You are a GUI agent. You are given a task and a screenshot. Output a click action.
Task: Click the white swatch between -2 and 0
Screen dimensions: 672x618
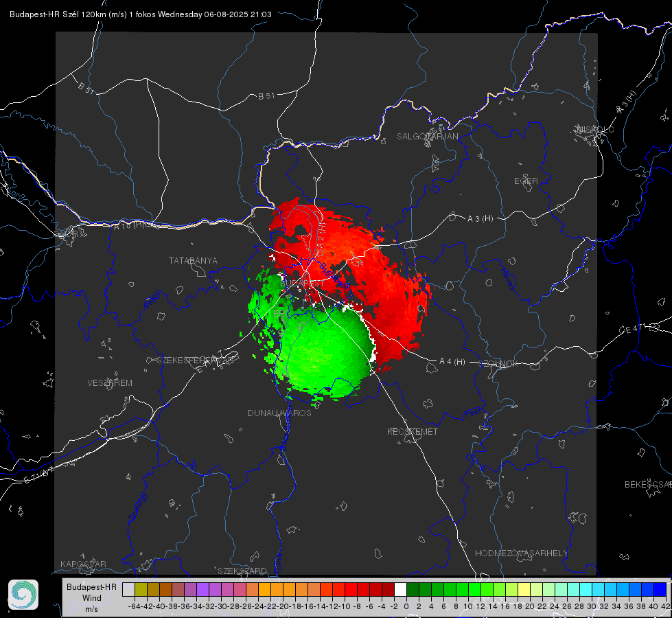400,589
